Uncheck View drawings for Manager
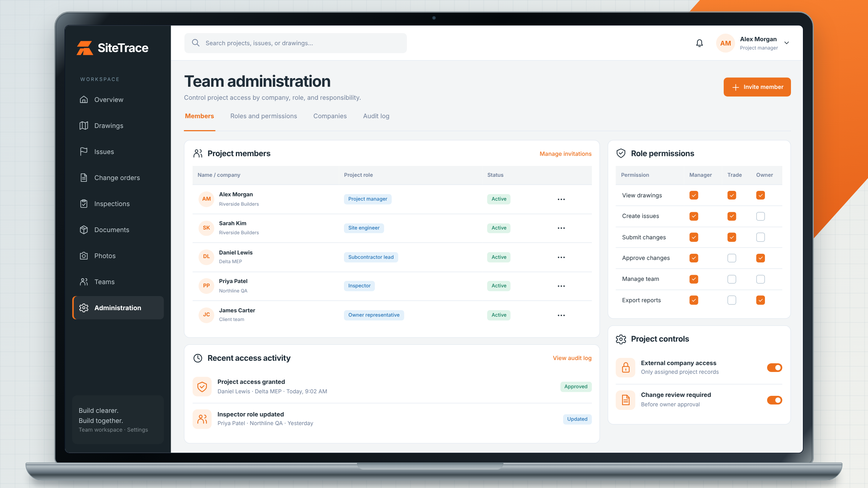This screenshot has height=488, width=868. tap(694, 195)
